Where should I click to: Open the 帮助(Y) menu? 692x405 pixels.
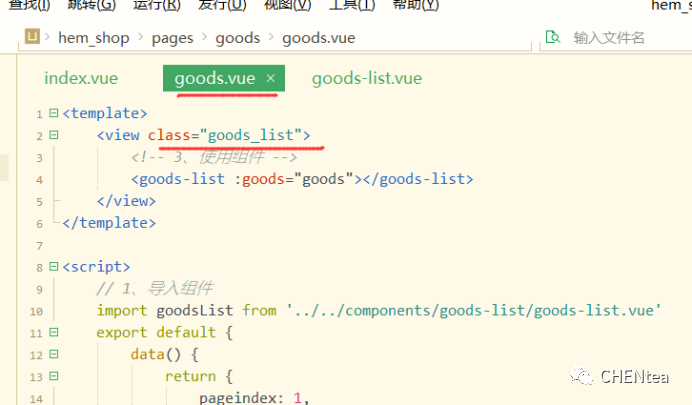click(416, 5)
